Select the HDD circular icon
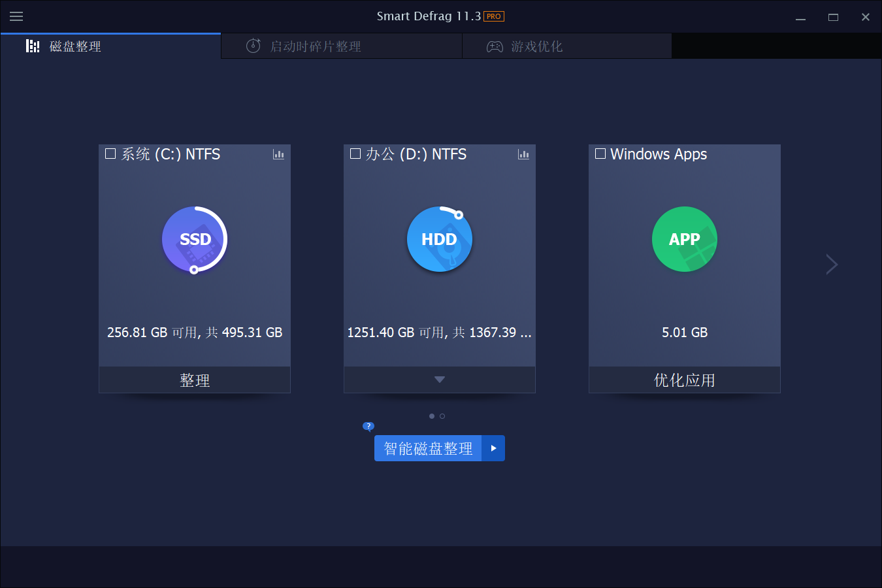This screenshot has width=882, height=588. pyautogui.click(x=439, y=239)
